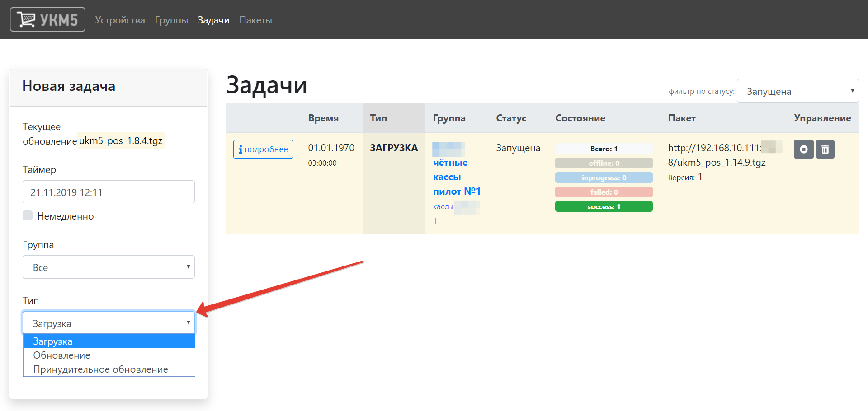This screenshot has height=411, width=868.
Task: Stop the running ЗАГРУЗКА task
Action: (x=803, y=149)
